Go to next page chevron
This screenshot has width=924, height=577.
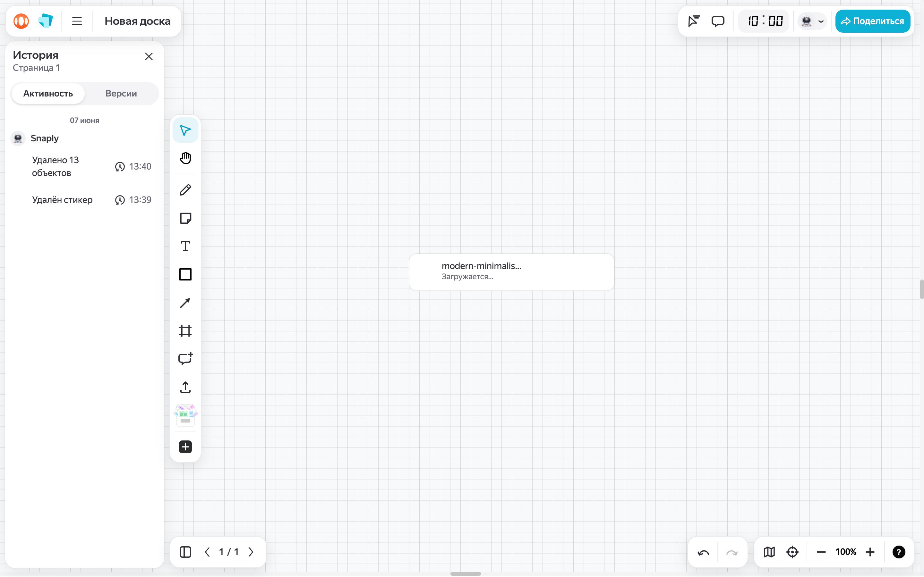[251, 552]
